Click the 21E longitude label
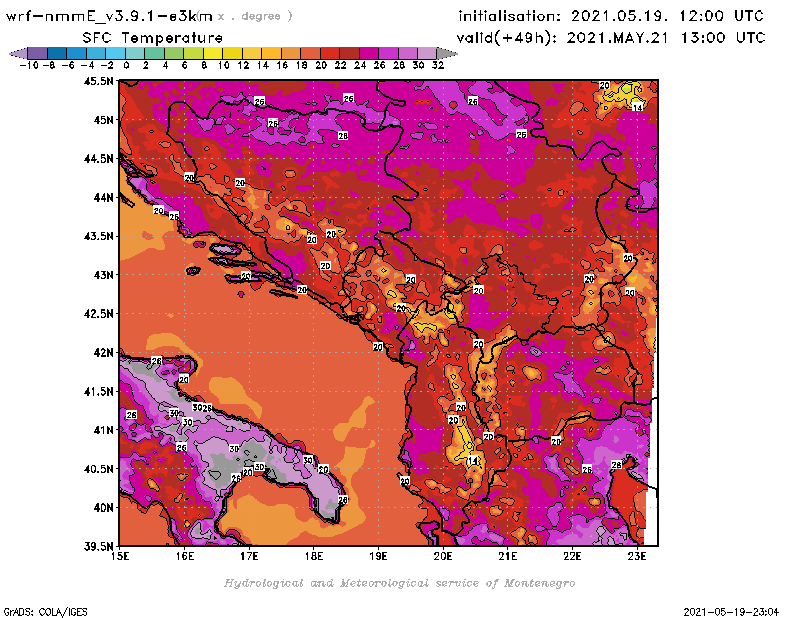The image size is (800, 618). 508,556
